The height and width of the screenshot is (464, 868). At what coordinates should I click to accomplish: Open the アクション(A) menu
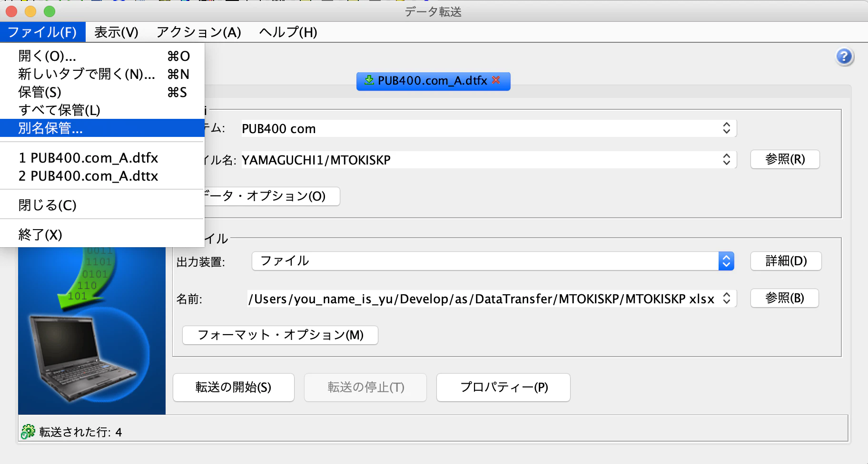[x=199, y=32]
